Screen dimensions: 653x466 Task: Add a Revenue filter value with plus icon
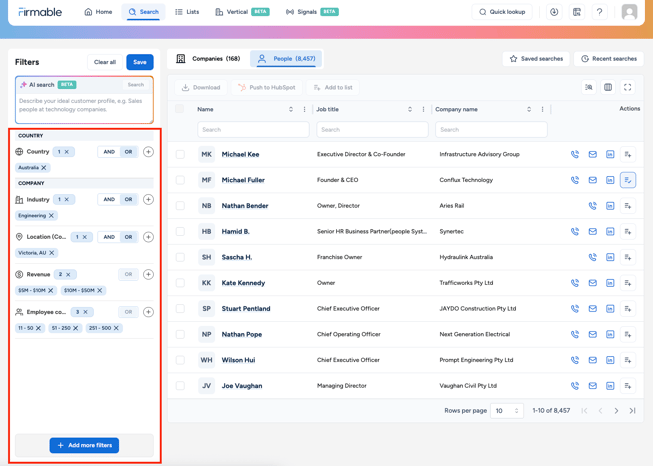[x=148, y=274]
